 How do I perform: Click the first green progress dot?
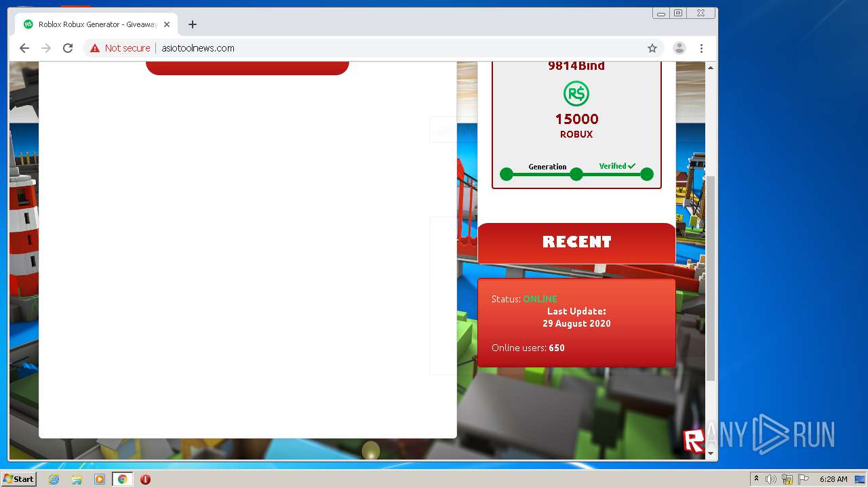point(507,174)
